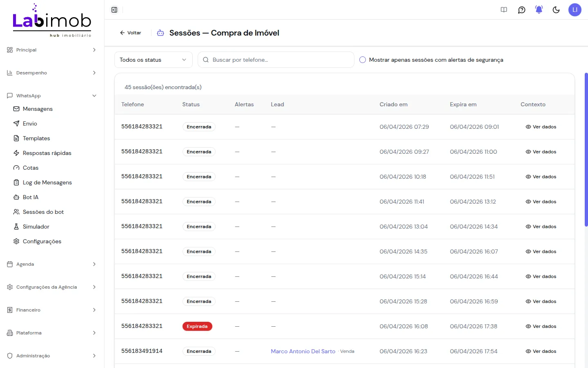Enable security alerts only sessions filter
Image resolution: width=588 pixels, height=368 pixels.
pos(363,60)
